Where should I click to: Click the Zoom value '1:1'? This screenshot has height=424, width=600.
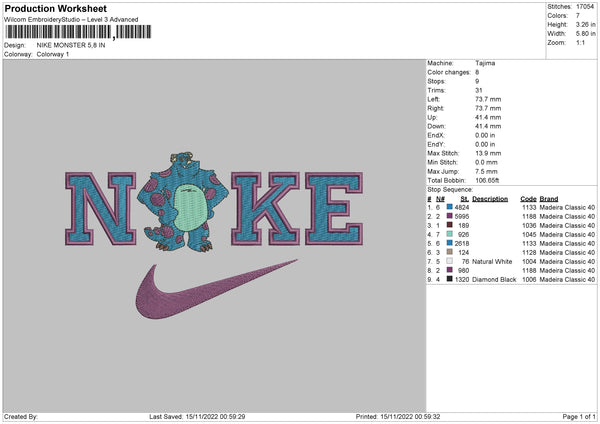click(x=580, y=42)
